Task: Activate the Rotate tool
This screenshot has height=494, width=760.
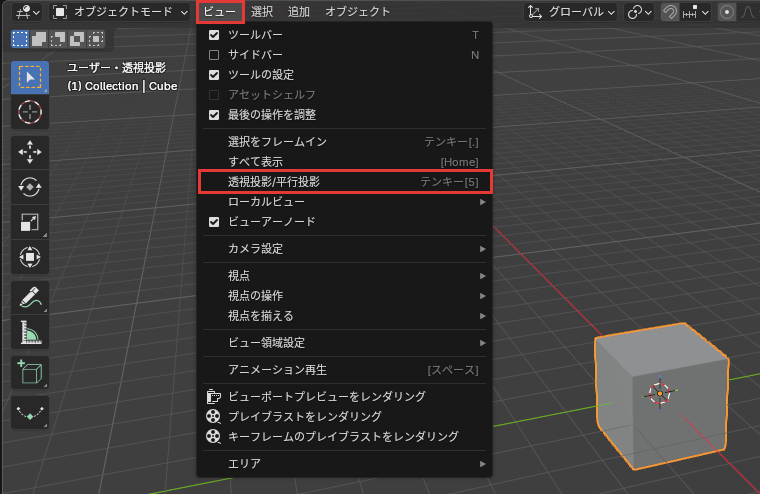Action: pos(30,187)
